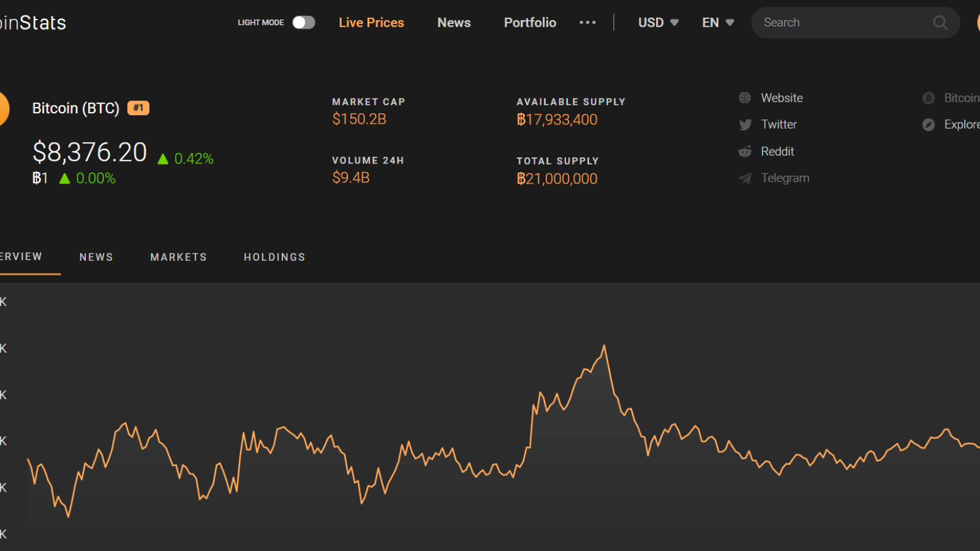Click the ฿17,933,400 available supply
This screenshot has width=980, height=551.
pyautogui.click(x=557, y=119)
